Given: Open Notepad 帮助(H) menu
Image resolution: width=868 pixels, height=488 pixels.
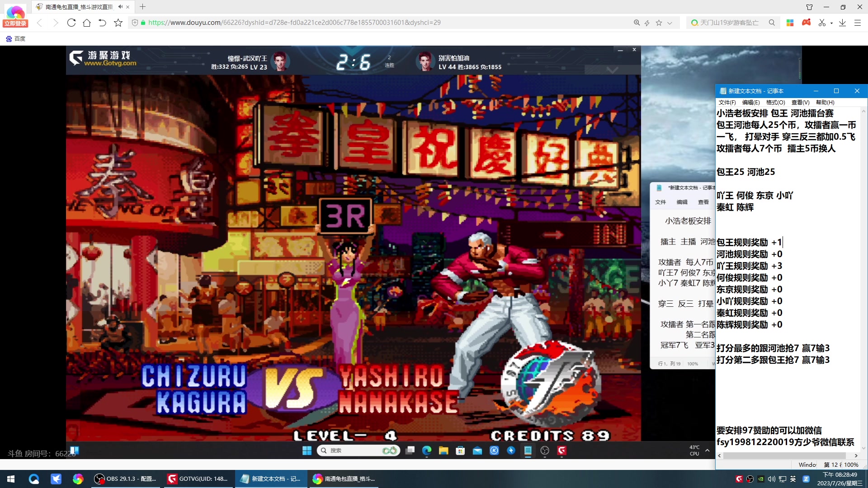Looking at the screenshot, I should click(825, 103).
